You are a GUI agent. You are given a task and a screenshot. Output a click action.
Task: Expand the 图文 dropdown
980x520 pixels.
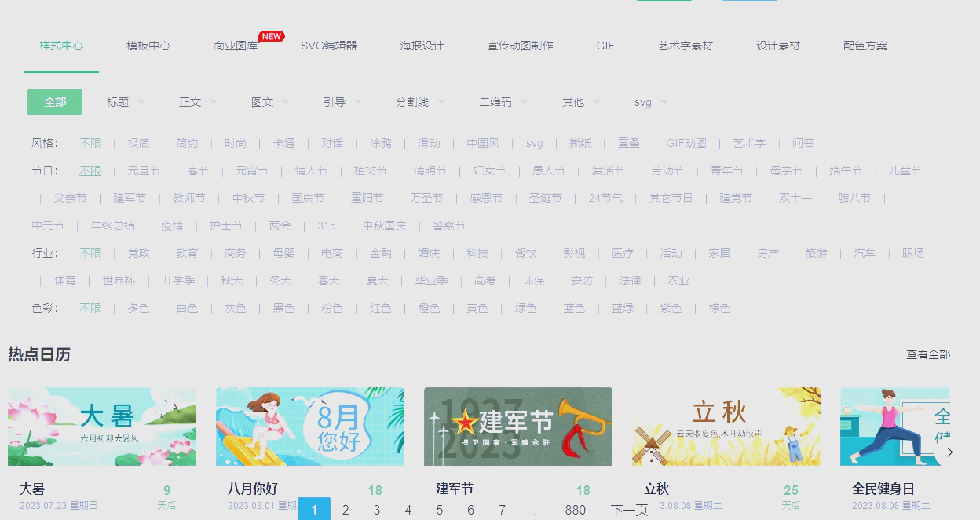[270, 102]
